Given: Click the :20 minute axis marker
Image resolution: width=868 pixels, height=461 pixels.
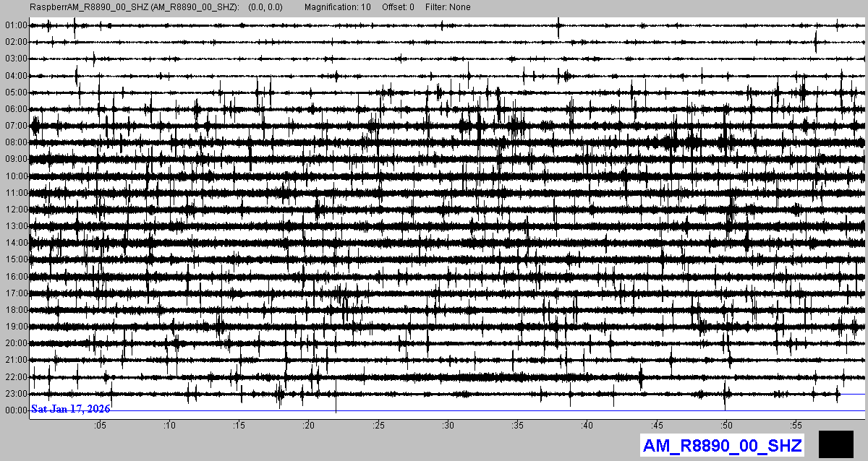Looking at the screenshot, I should (x=309, y=425).
